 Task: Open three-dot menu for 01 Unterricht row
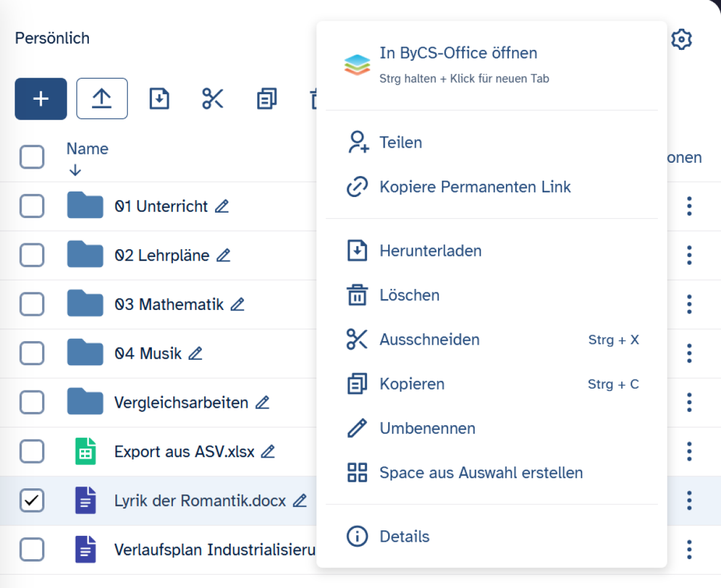[689, 207]
